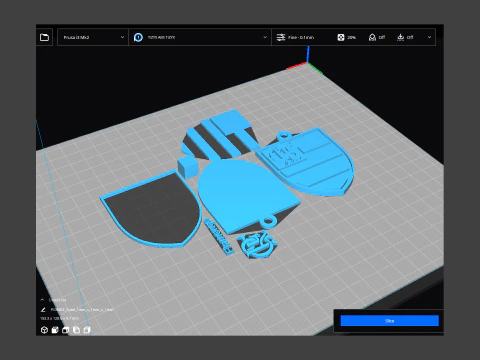Click the Slice button

tap(389, 321)
